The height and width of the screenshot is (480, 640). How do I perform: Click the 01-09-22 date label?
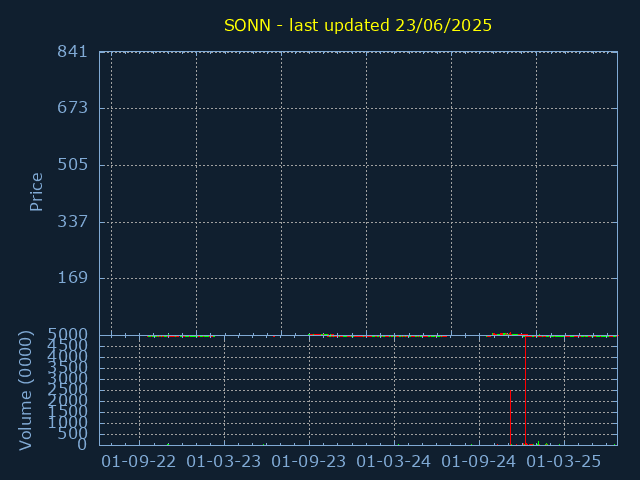coord(139,462)
